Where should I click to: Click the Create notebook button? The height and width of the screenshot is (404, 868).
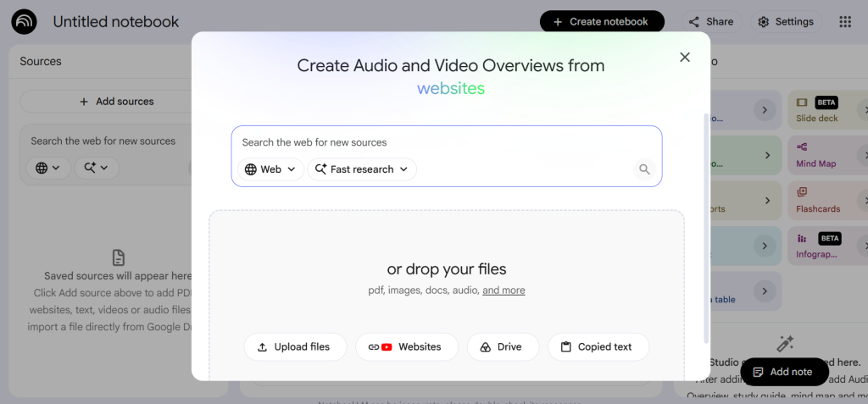click(x=602, y=21)
